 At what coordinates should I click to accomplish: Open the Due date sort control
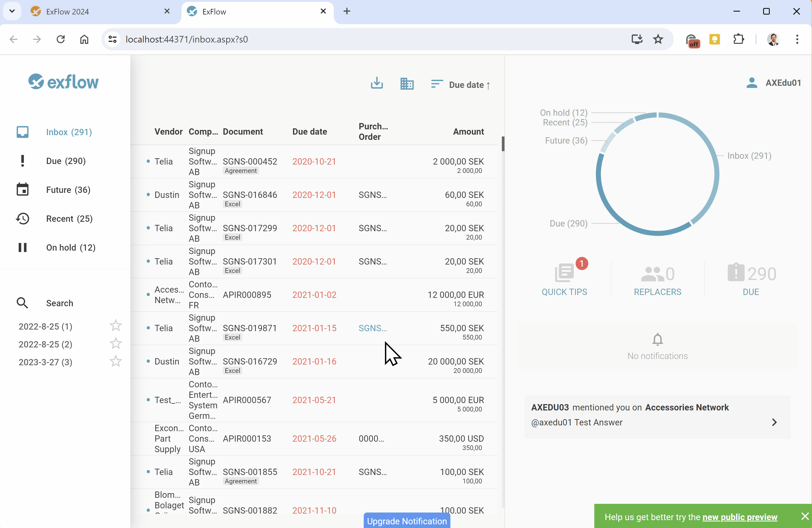click(461, 85)
